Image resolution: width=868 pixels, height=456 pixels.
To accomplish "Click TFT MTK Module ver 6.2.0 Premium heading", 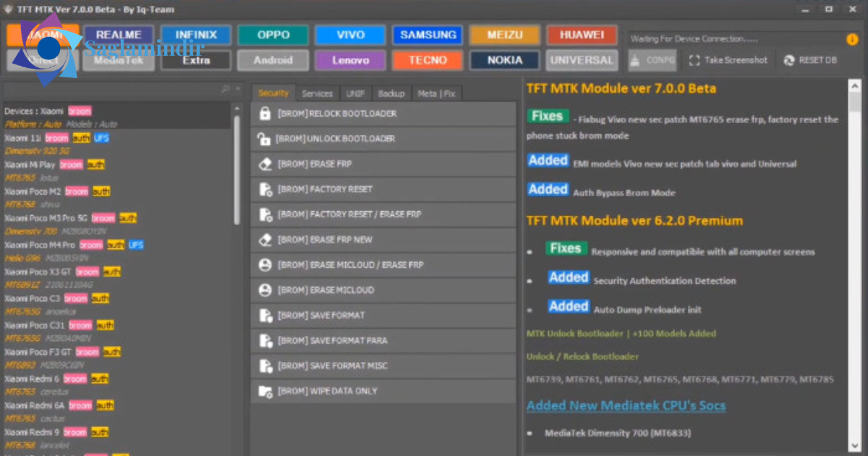I will click(634, 220).
